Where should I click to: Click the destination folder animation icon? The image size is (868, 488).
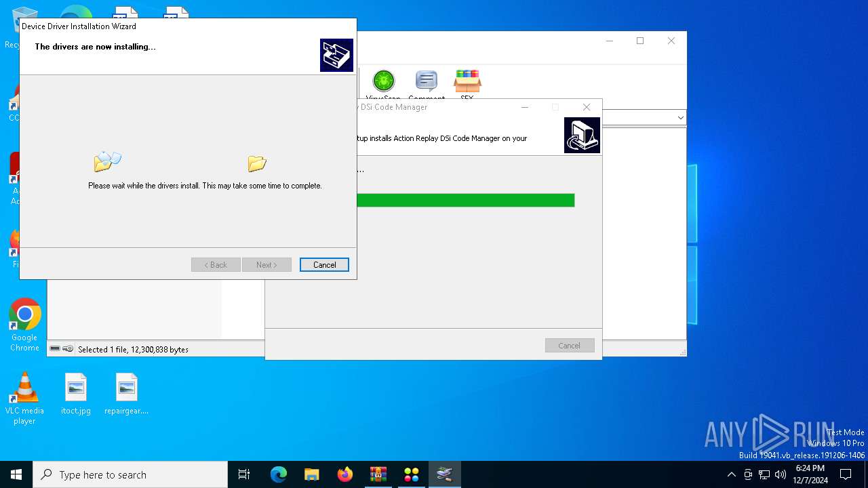[257, 163]
